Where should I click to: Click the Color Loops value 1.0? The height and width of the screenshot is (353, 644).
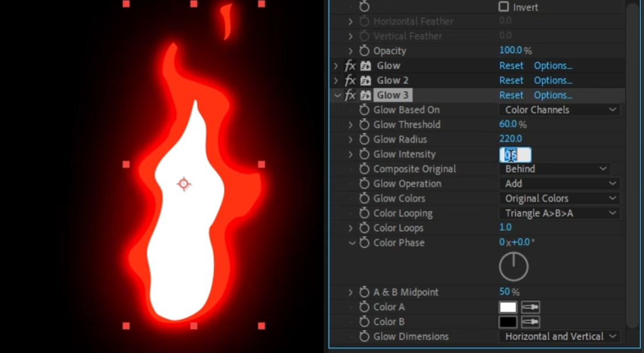point(505,228)
